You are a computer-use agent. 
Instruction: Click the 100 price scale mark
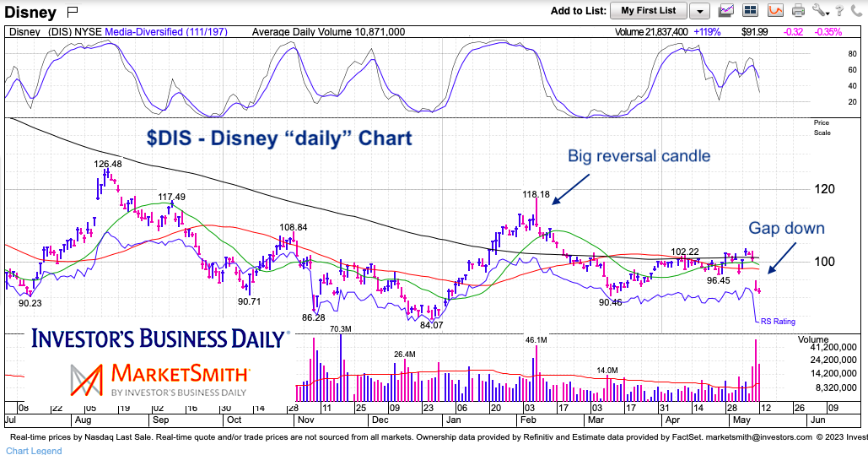825,262
